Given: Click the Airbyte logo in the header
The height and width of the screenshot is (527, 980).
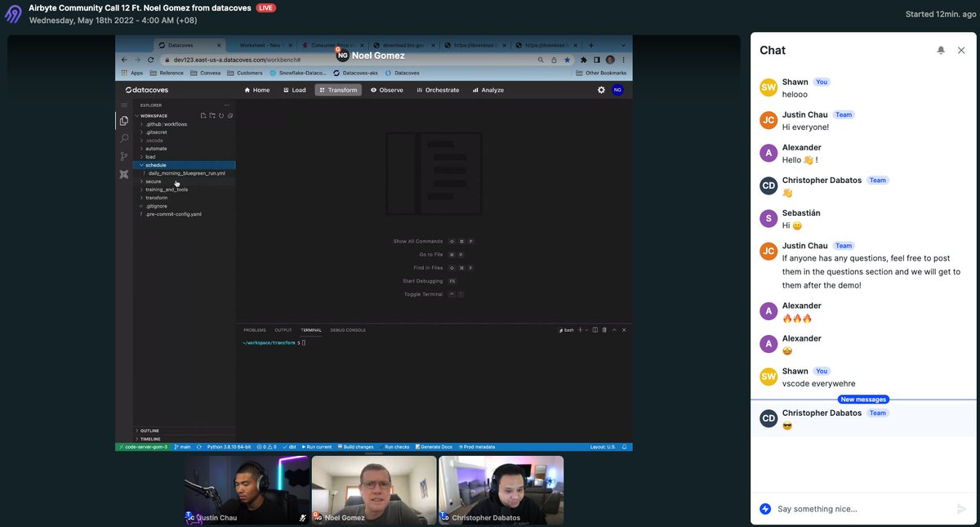Looking at the screenshot, I should pyautogui.click(x=14, y=13).
